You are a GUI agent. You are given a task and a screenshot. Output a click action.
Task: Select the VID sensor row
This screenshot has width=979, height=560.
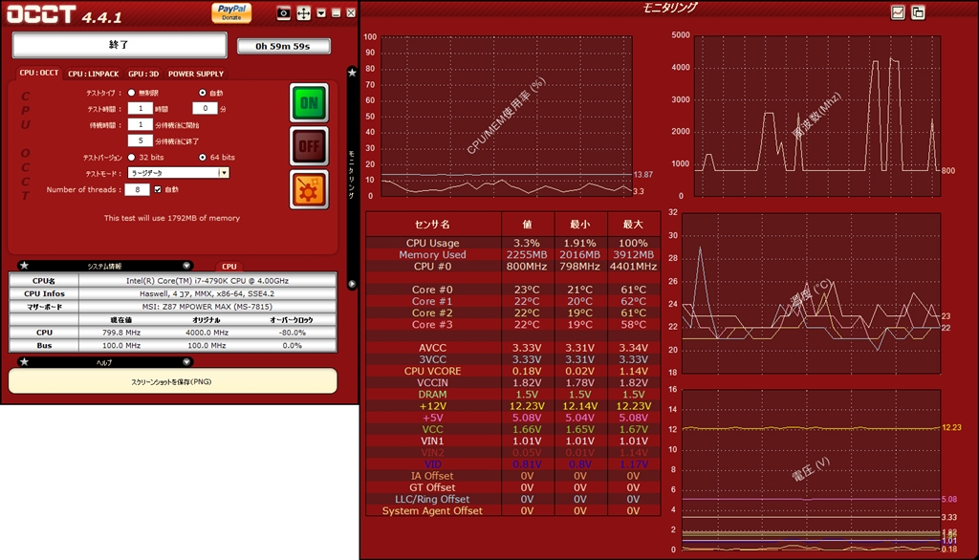tap(512, 464)
